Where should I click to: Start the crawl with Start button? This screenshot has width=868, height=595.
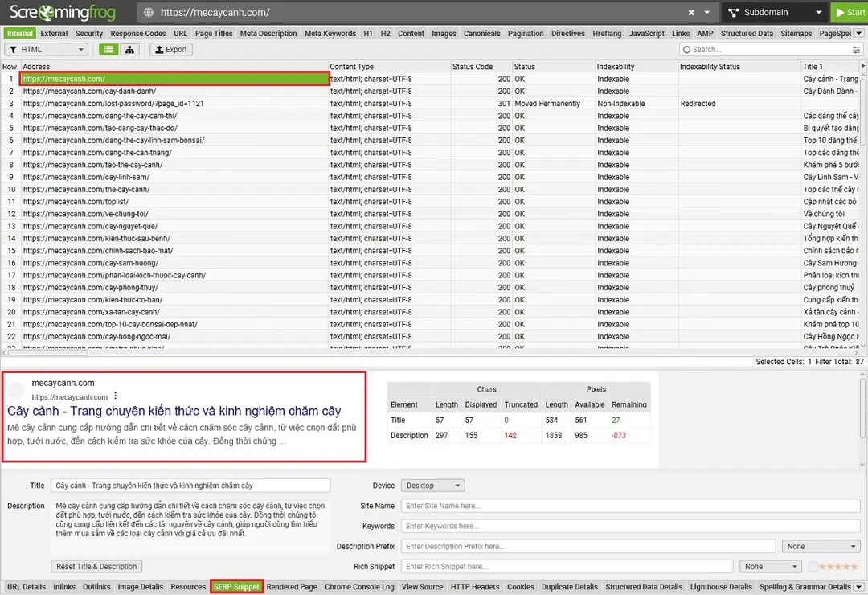point(850,13)
